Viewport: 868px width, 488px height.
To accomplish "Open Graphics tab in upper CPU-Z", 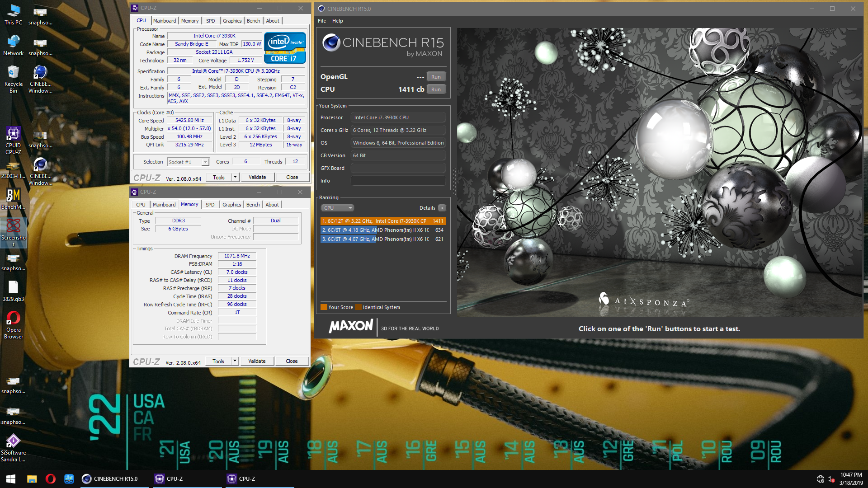I will pos(232,21).
